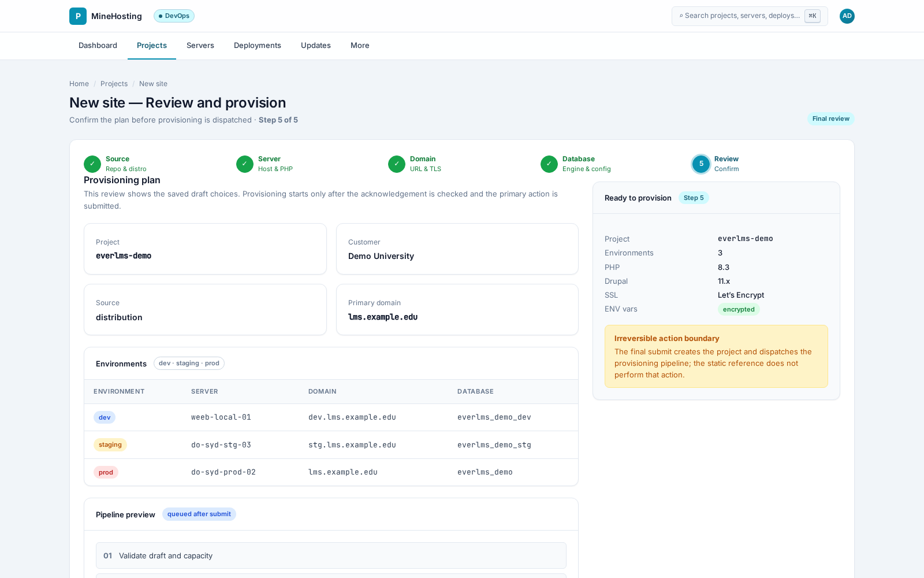
Task: Open the Updates tab
Action: (x=316, y=46)
